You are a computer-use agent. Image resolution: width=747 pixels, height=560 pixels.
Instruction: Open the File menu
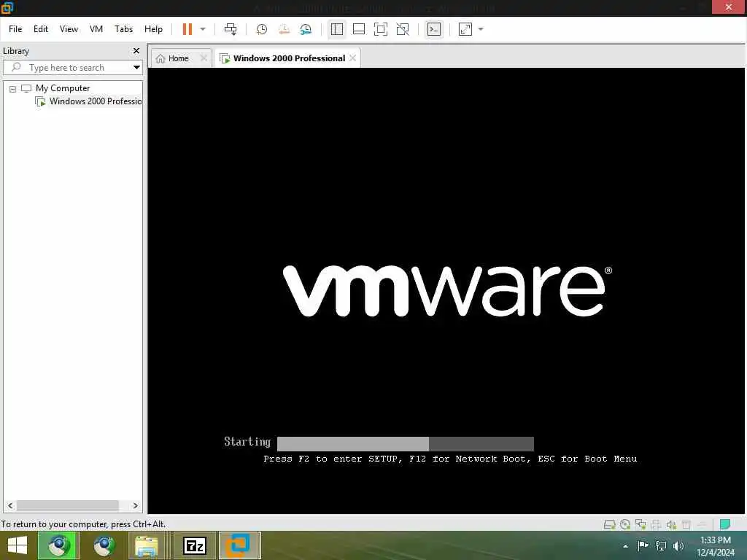point(15,29)
